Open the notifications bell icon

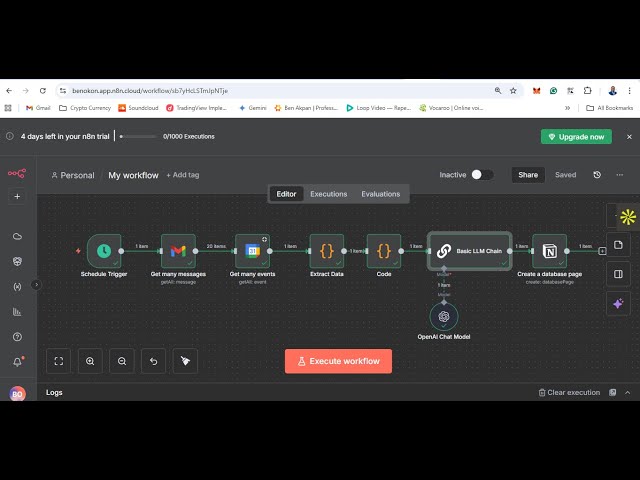coord(18,362)
